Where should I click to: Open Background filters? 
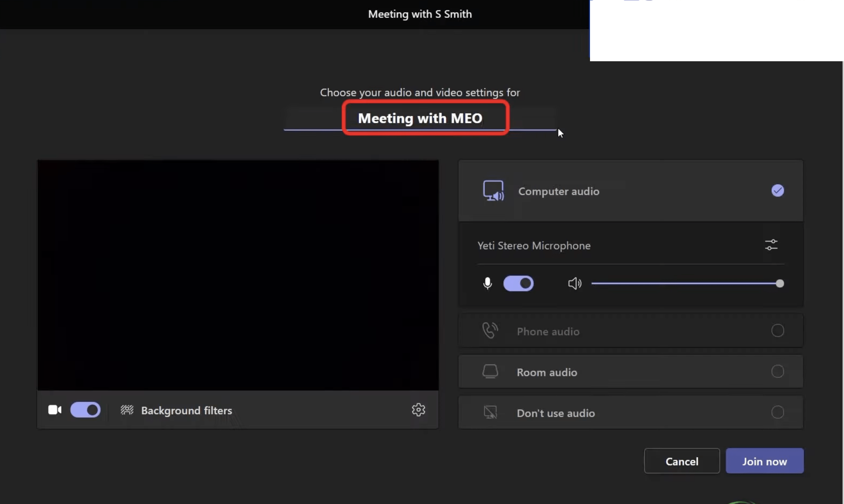coord(176,410)
